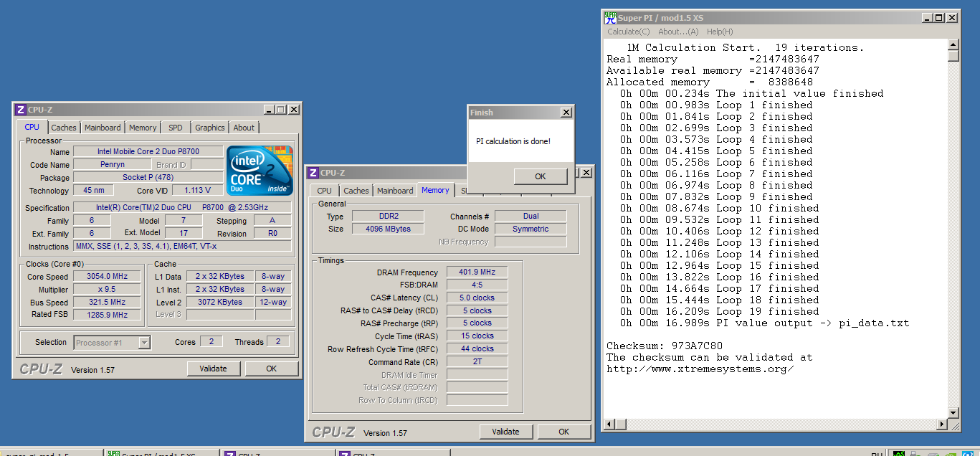Click the DC Mode value 'Symmetric'
The image size is (980, 456).
point(531,229)
